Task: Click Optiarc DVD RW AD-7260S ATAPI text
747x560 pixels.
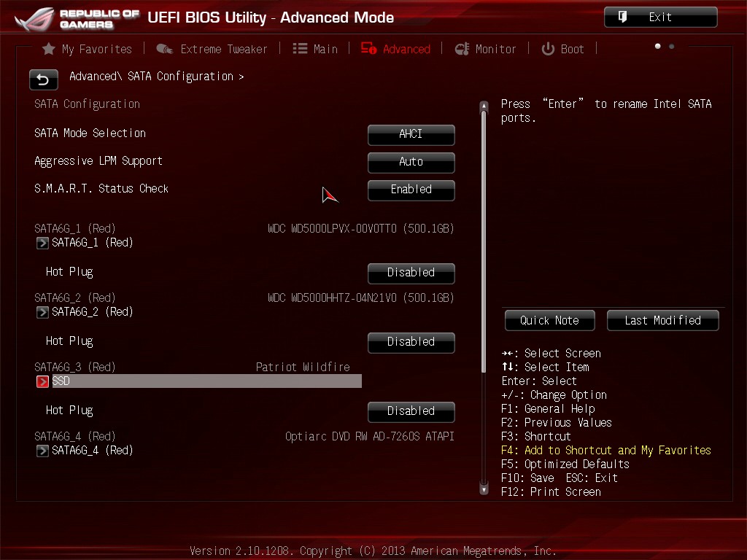Action: pos(370,437)
